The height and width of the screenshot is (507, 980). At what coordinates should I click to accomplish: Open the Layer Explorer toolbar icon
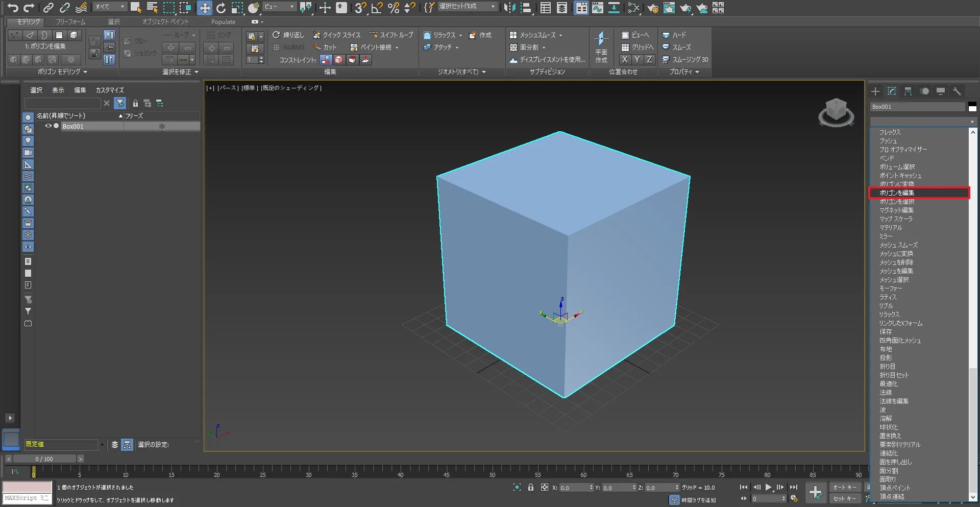(562, 8)
